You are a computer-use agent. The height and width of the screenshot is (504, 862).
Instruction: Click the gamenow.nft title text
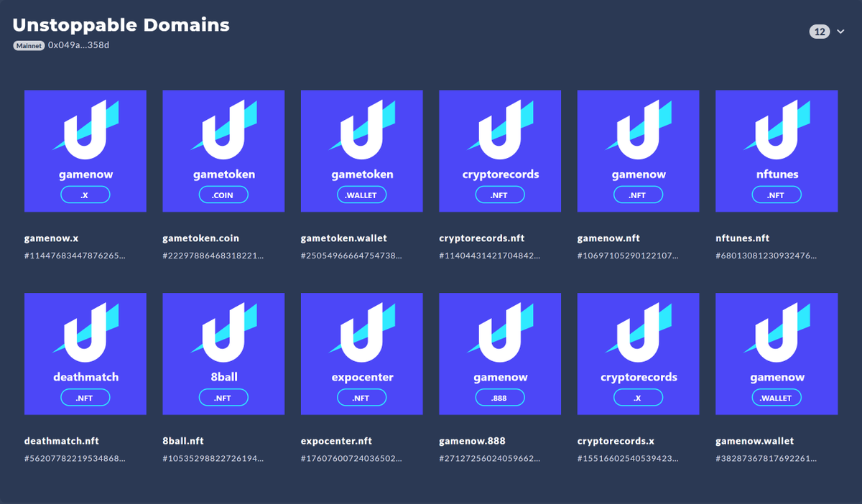[608, 238]
